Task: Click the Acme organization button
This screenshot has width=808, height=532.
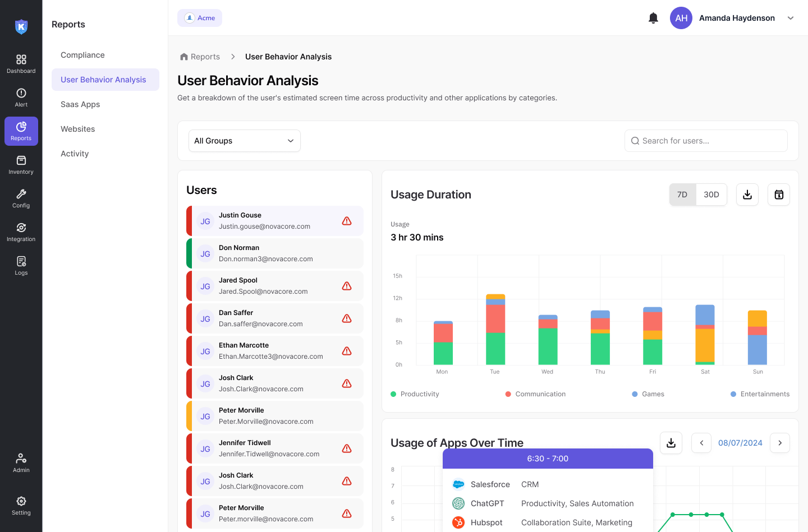Action: pyautogui.click(x=200, y=18)
